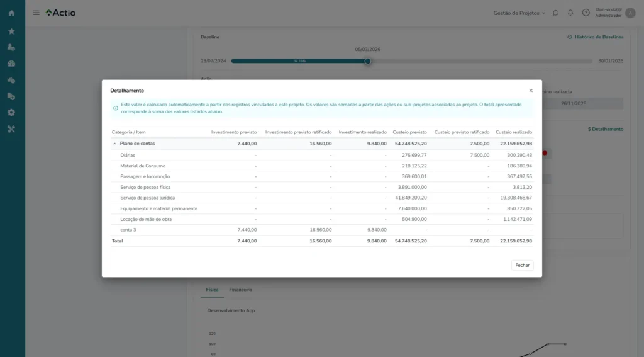Open the Histórico de Baselines link

pos(595,37)
